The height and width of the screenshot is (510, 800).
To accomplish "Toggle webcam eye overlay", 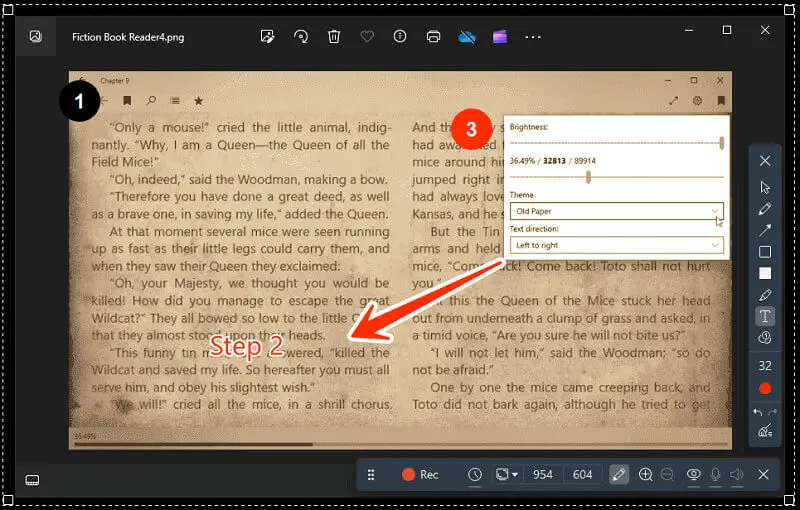I will 693,475.
